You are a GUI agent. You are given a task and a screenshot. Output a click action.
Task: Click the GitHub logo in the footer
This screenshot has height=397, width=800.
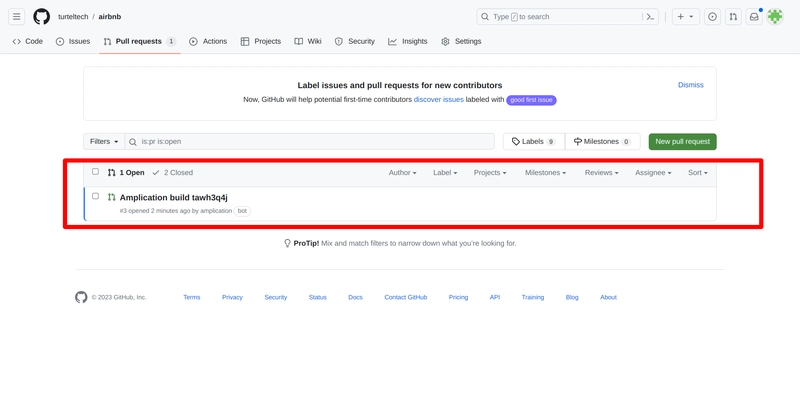(x=81, y=297)
